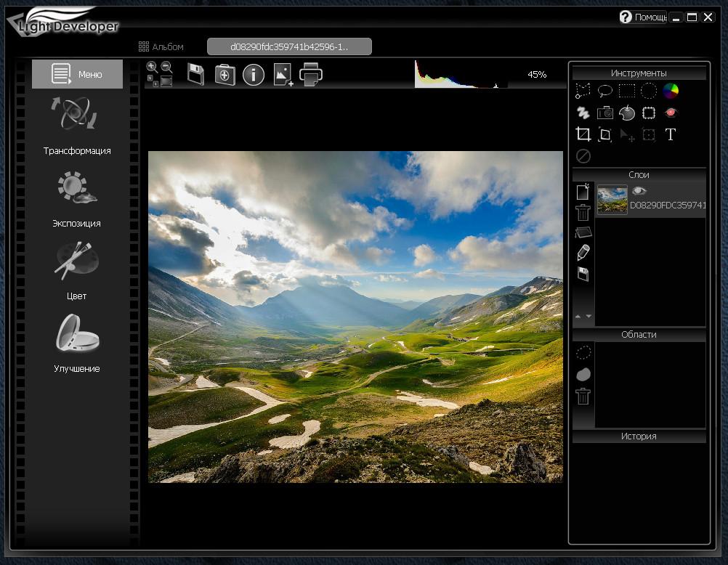Select the d08290fdc359741b42596 image tab
Image resolution: width=728 pixels, height=565 pixels.
(289, 46)
